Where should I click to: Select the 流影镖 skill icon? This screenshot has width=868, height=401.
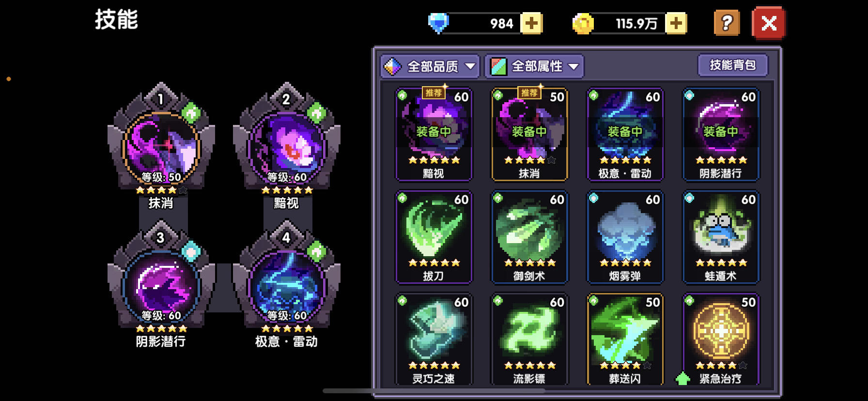(x=529, y=339)
